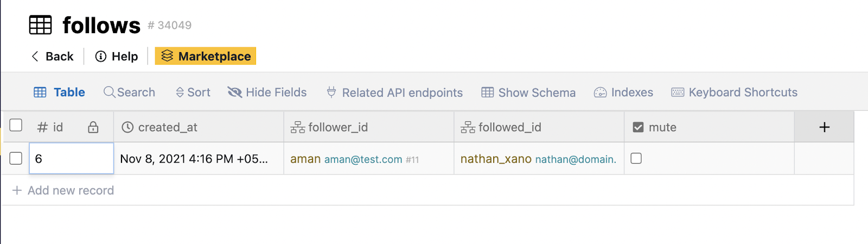Click the Marketplace layers icon

click(167, 56)
